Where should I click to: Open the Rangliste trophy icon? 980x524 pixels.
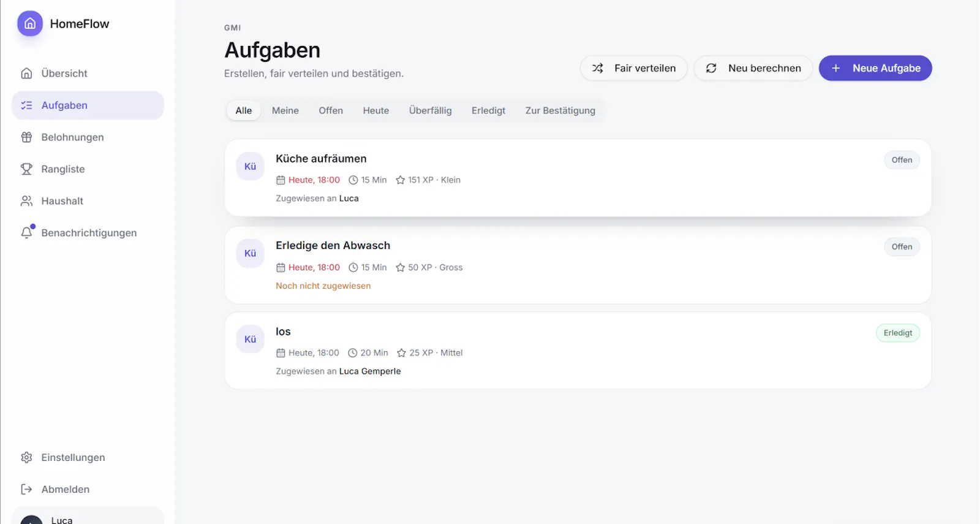[x=26, y=169]
